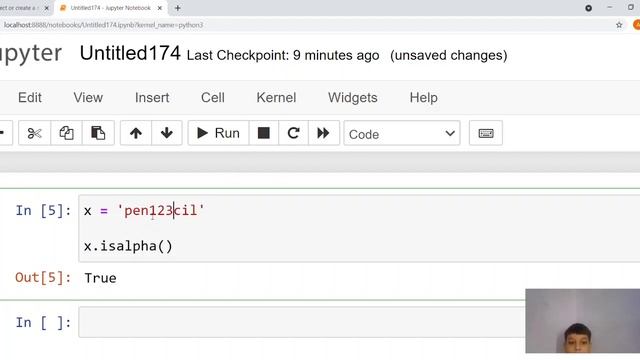Switch to the first partially visible browser tab
Screen dimensions: 640x360
point(20,8)
